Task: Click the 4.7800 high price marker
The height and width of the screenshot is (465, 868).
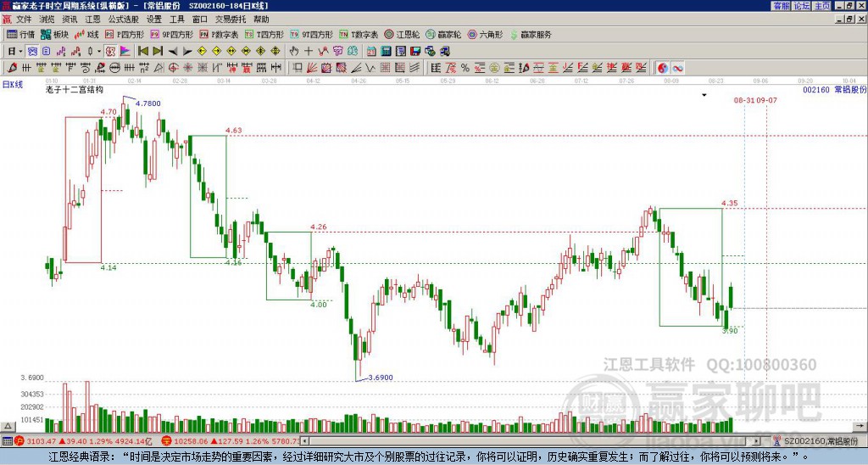Action: (x=147, y=103)
